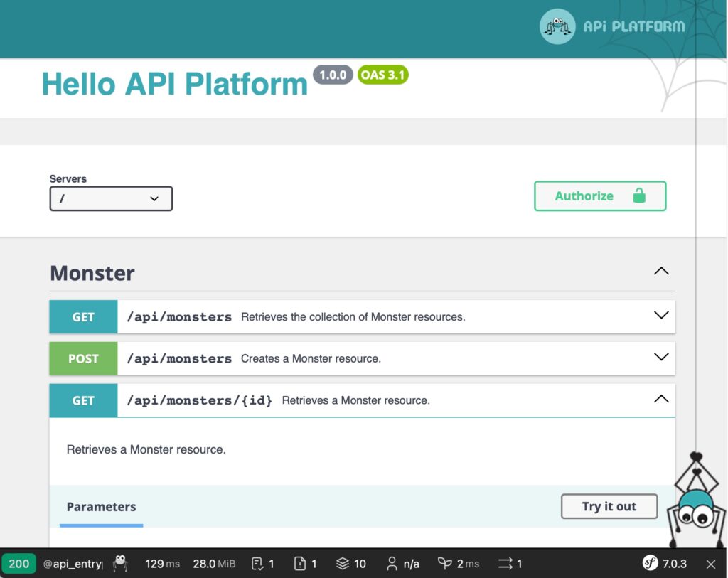Click 'Creates a Monster resource.' text
This screenshot has height=578, width=728.
click(x=311, y=358)
